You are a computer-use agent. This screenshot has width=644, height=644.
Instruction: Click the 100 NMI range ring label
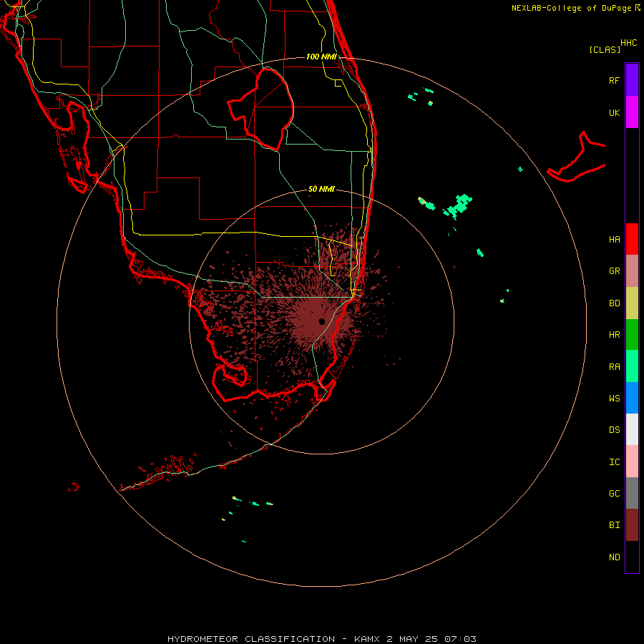(321, 57)
